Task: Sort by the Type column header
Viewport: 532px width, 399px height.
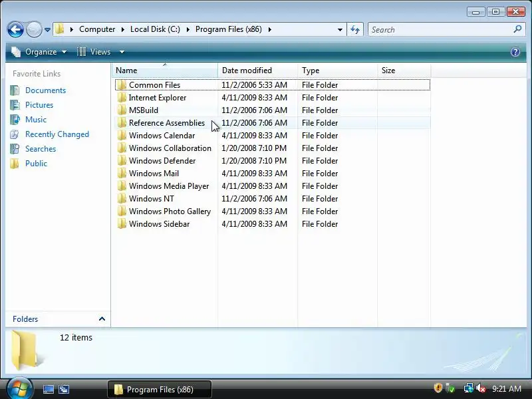Action: pyautogui.click(x=337, y=70)
